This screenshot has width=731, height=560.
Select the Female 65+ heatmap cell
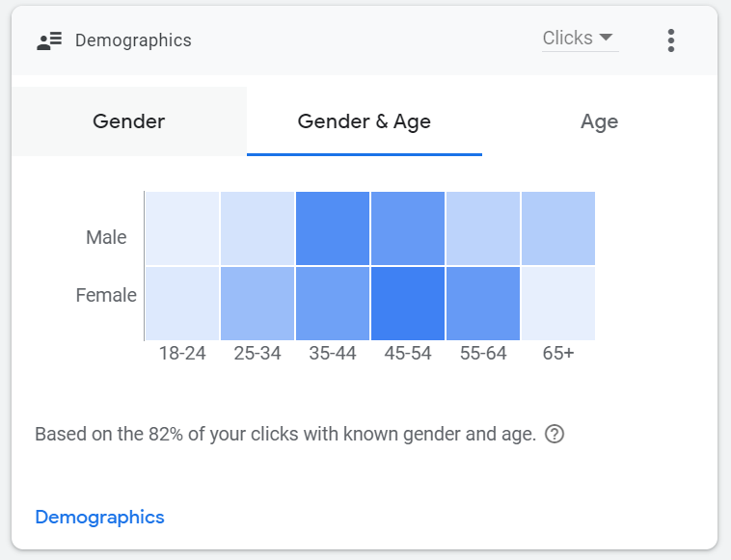558,304
